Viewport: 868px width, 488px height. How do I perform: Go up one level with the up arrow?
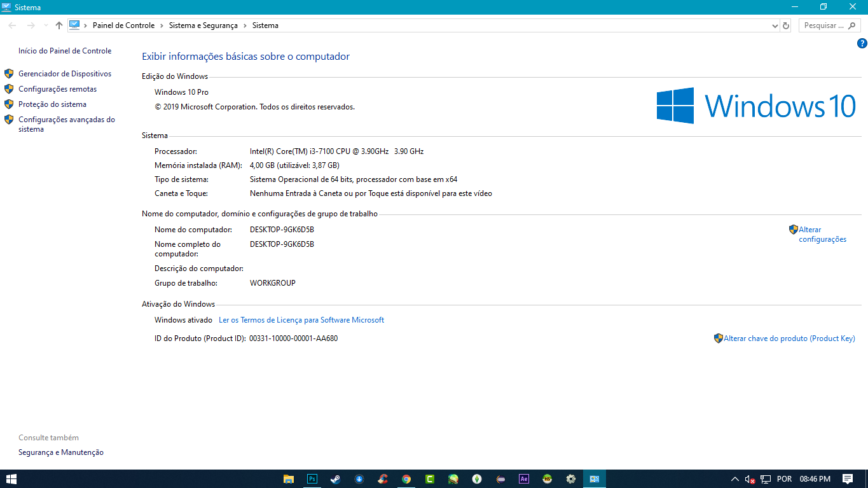coord(59,25)
